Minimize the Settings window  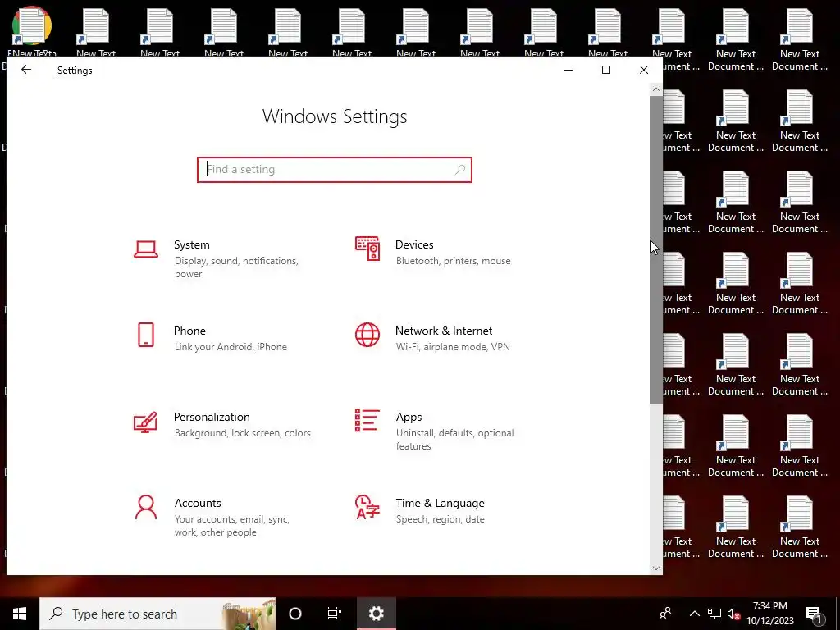pyautogui.click(x=568, y=70)
